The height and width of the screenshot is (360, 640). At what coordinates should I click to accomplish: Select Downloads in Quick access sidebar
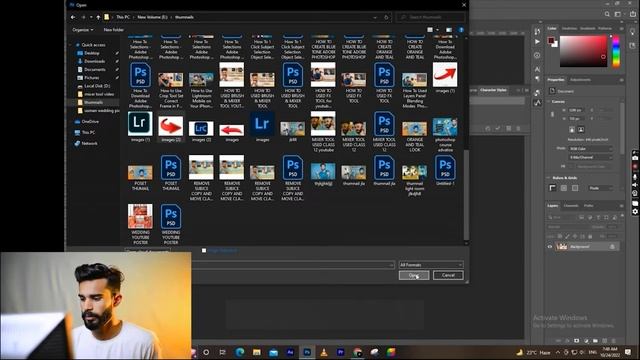pyautogui.click(x=94, y=61)
